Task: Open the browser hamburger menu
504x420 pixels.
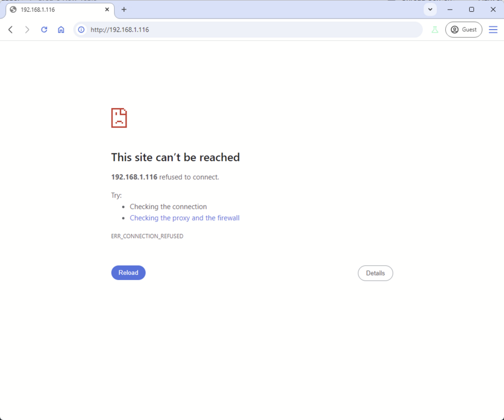Action: pos(493,30)
